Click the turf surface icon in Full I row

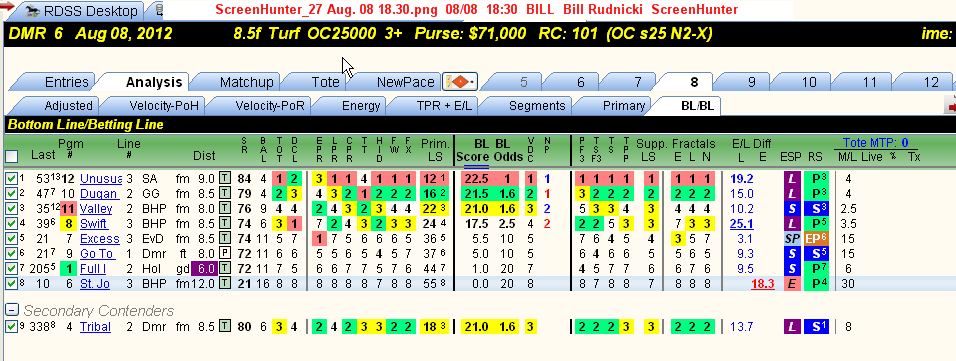click(225, 268)
